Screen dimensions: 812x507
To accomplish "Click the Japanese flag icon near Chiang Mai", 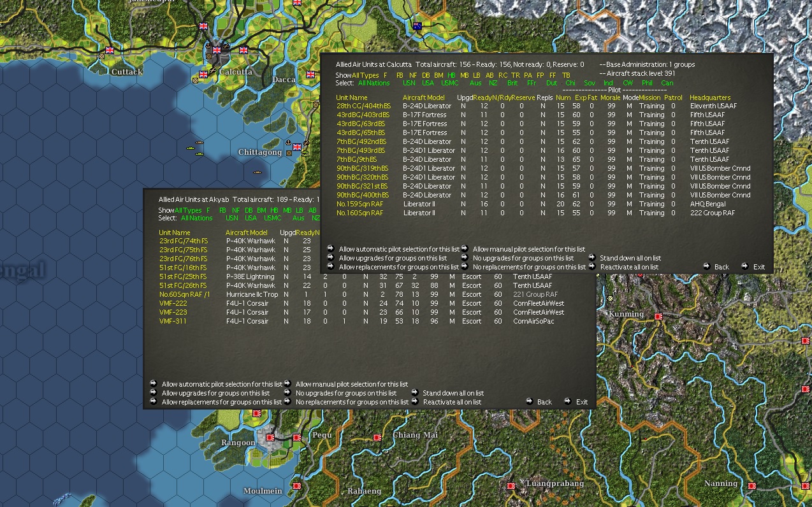I will pos(377,438).
